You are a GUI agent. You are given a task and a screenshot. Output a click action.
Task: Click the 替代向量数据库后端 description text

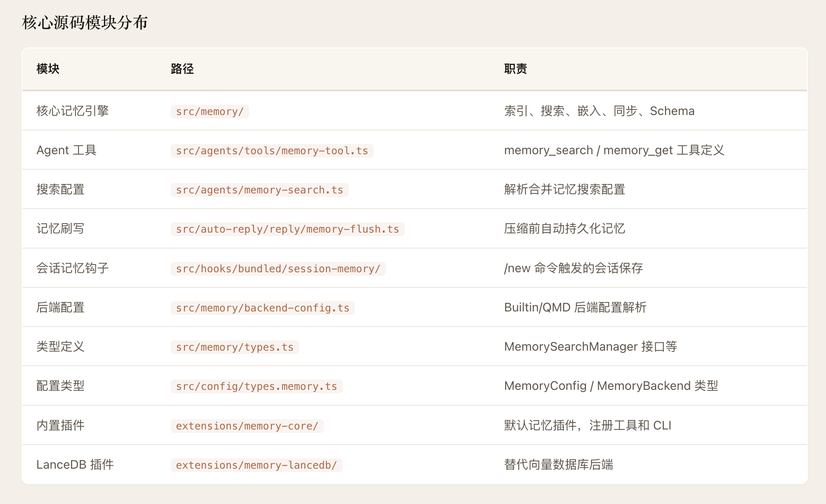(x=558, y=465)
